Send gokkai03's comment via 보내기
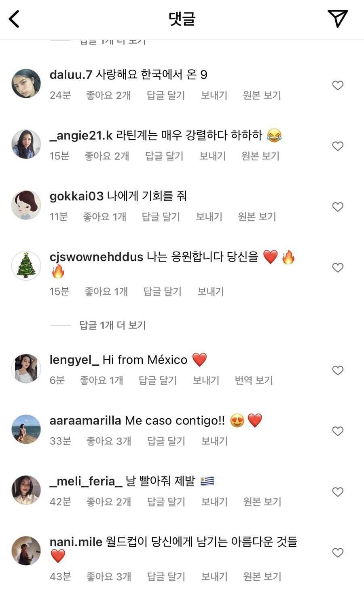364x605 pixels. tap(209, 217)
